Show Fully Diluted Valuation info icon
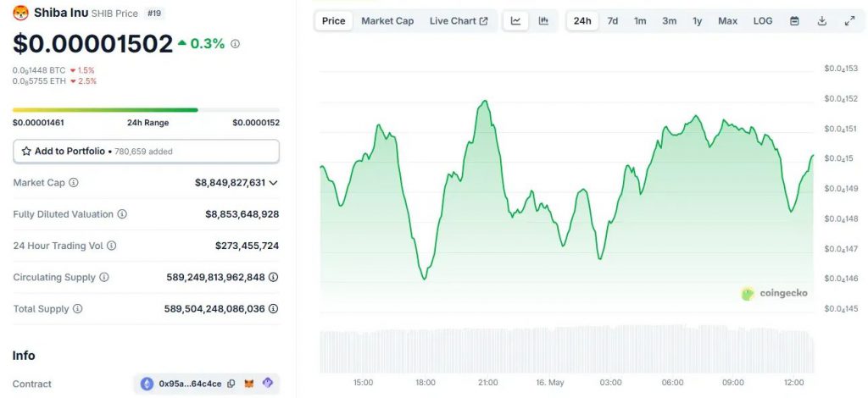Image resolution: width=868 pixels, height=398 pixels. click(x=122, y=214)
